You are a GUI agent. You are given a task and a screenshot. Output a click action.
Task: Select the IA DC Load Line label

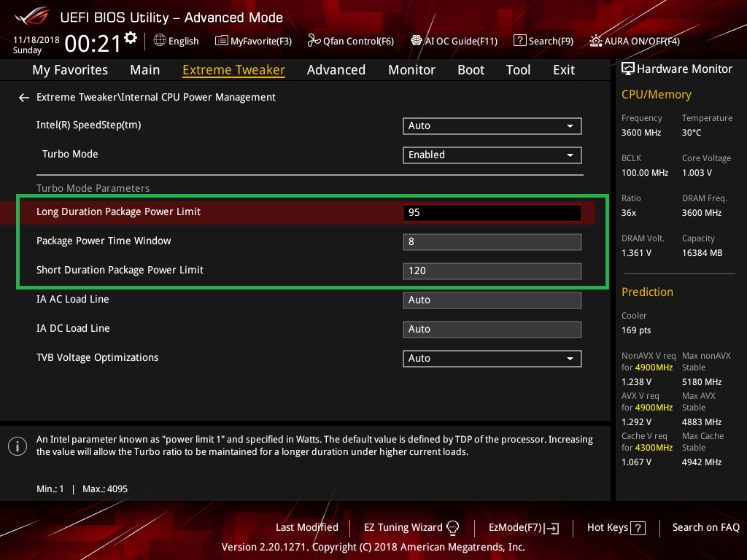click(x=73, y=328)
